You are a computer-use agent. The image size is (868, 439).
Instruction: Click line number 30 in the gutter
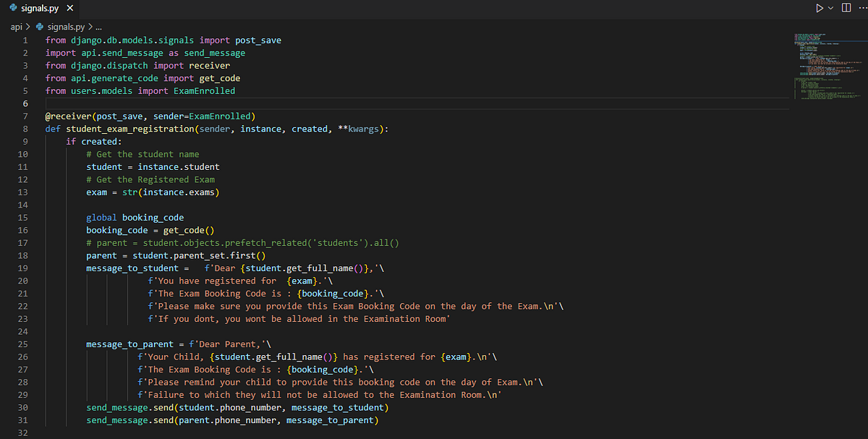(x=22, y=407)
